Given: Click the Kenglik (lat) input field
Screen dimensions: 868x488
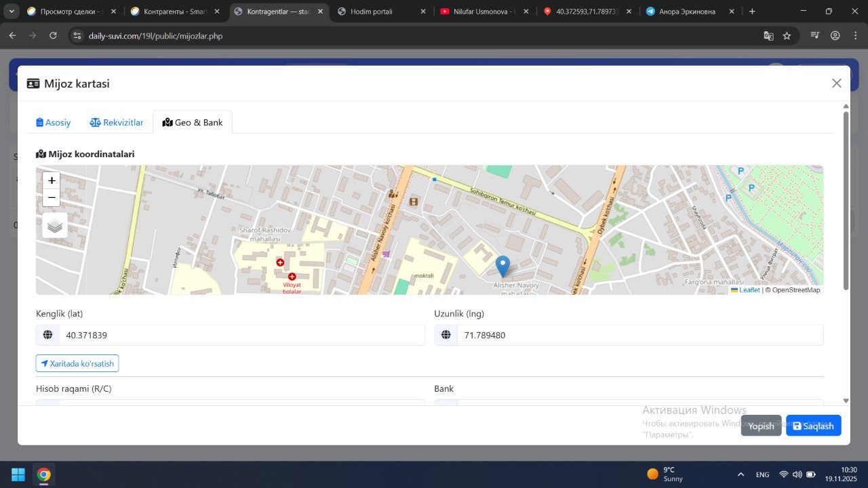Looking at the screenshot, I should (241, 335).
